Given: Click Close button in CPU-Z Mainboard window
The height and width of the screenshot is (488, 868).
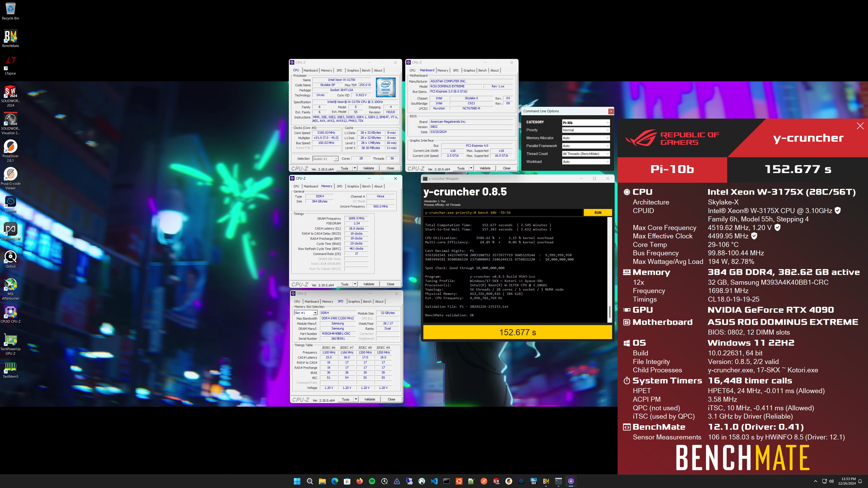Looking at the screenshot, I should click(x=506, y=168).
